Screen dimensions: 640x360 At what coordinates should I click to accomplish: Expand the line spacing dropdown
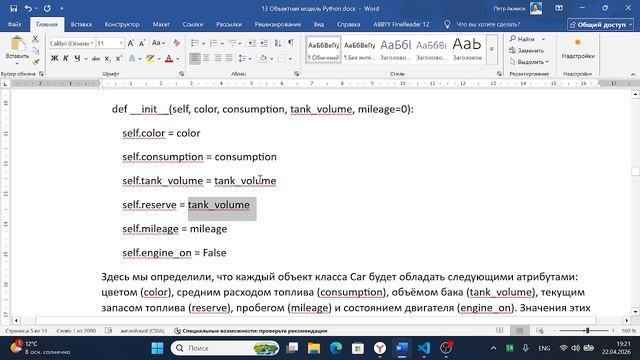point(250,59)
